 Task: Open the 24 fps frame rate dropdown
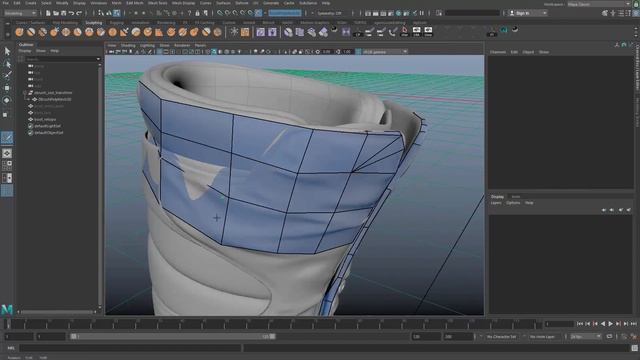tap(585, 337)
